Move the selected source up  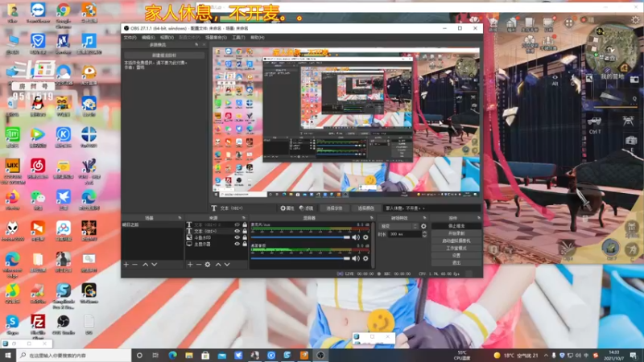click(x=218, y=265)
